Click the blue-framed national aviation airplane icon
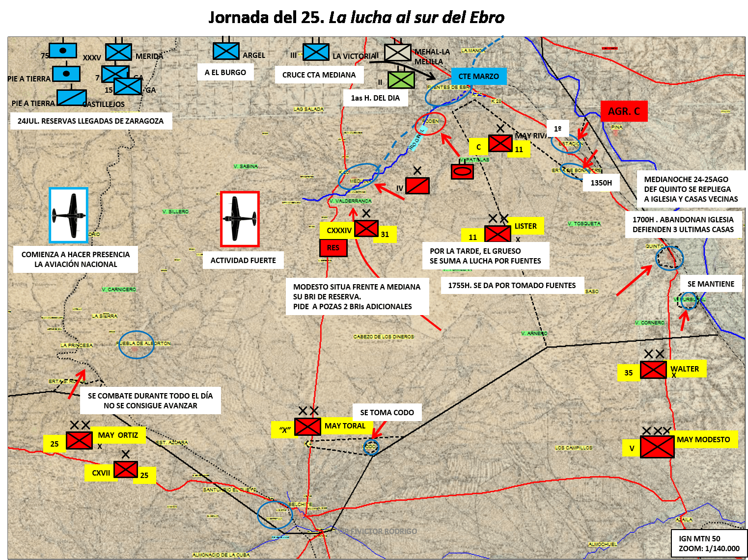 (x=69, y=215)
